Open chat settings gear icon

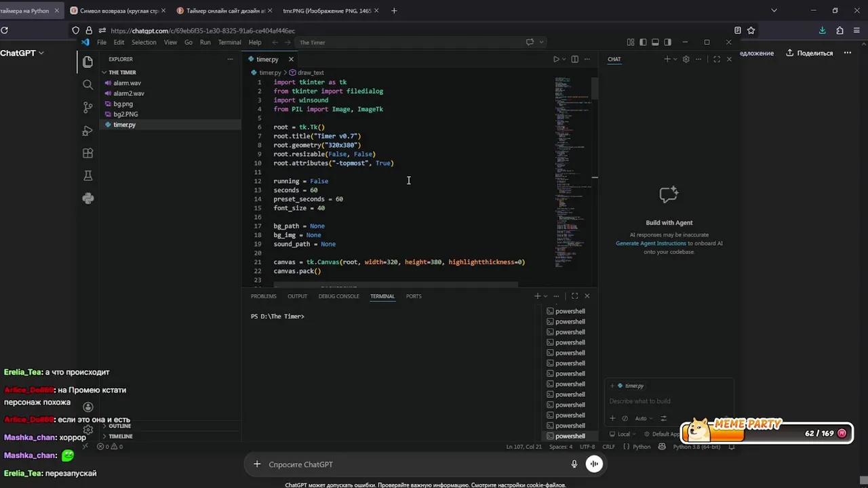tap(686, 59)
